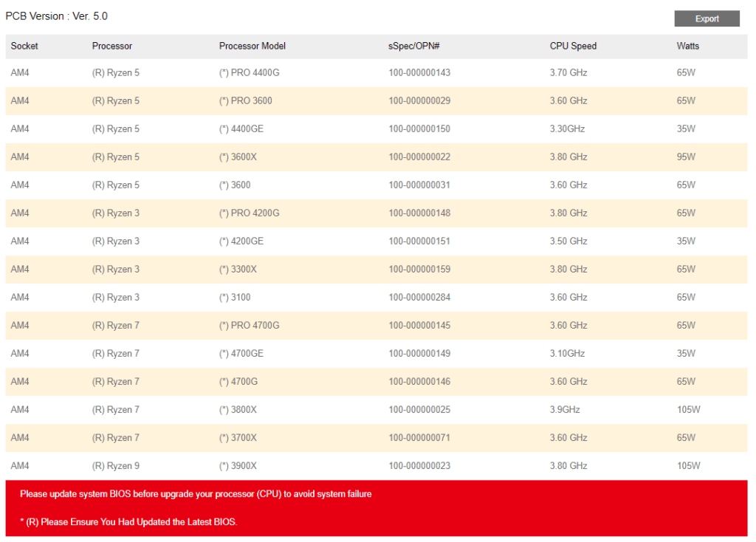Select the Ryzen 9 3900X model
Viewport: 756px width, 542px height.
pyautogui.click(x=238, y=466)
